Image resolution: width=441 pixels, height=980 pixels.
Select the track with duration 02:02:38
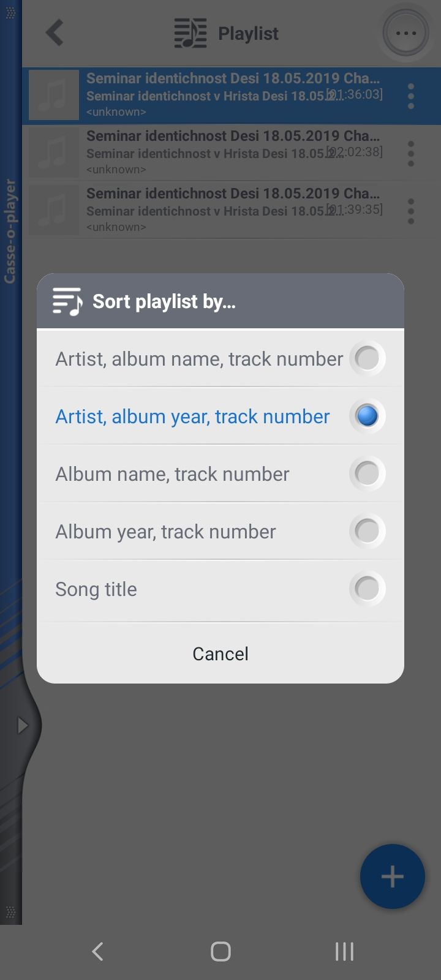point(233,153)
